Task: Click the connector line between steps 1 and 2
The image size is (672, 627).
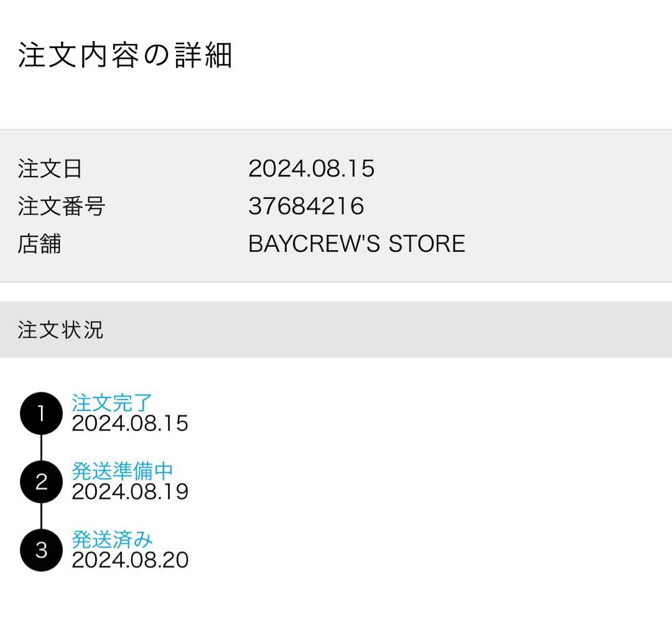Action: pos(41,448)
